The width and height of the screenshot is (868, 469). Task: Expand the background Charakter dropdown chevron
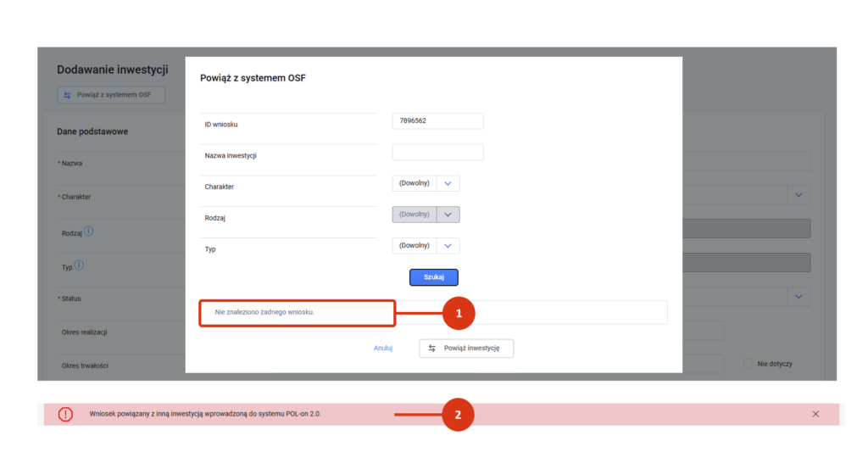pos(798,195)
